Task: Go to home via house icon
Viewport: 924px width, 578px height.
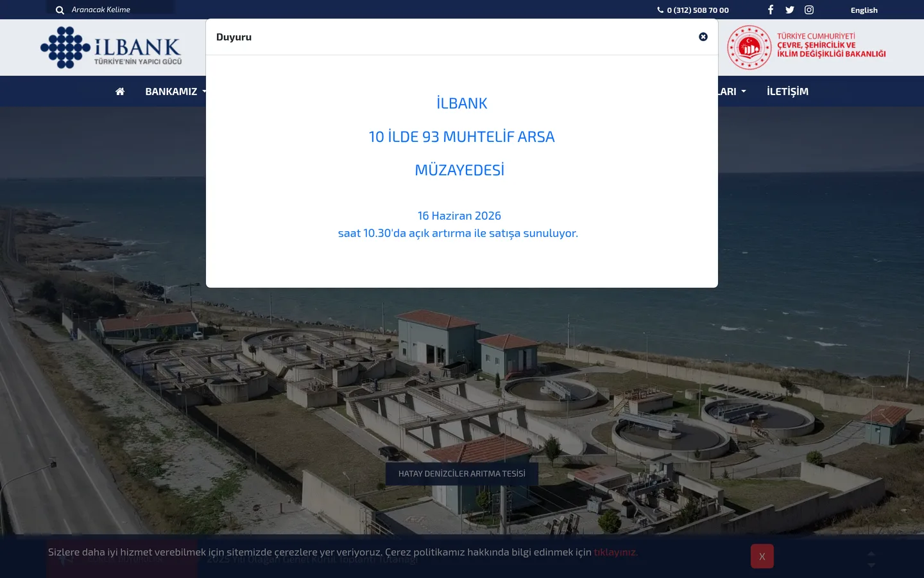Action: [x=120, y=91]
